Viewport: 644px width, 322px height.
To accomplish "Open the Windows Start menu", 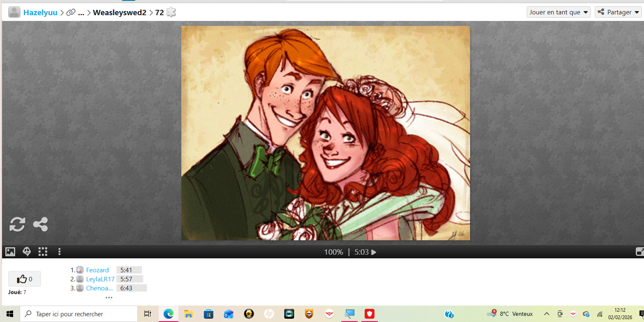I will click(10, 314).
